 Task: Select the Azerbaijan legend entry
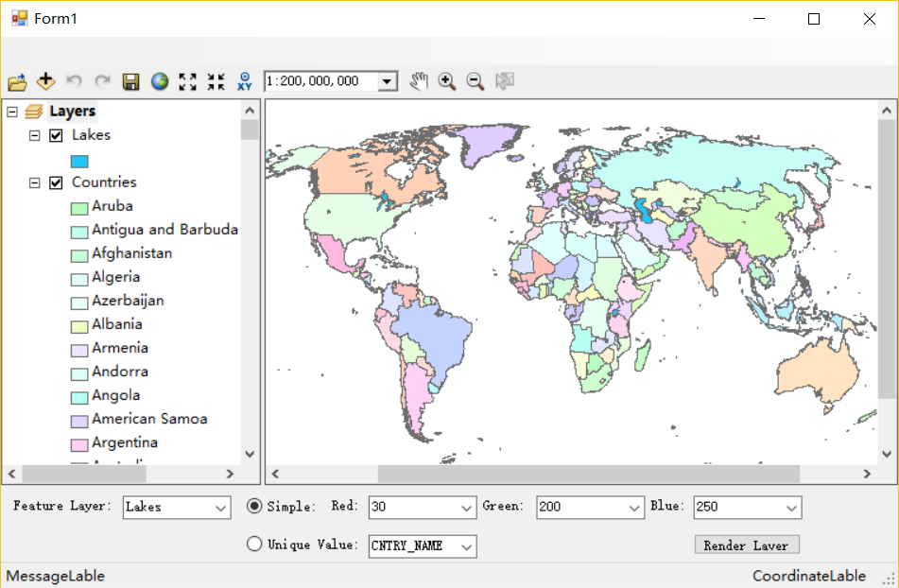click(128, 301)
